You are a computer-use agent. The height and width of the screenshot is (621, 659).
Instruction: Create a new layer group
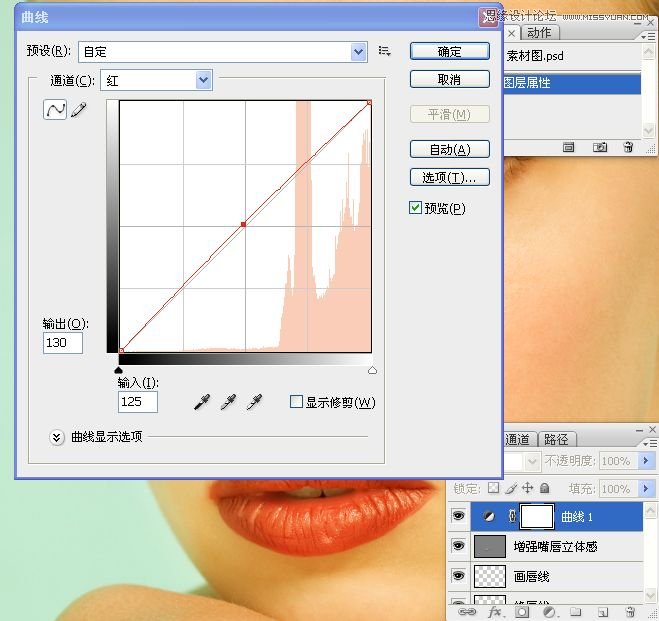(x=575, y=612)
